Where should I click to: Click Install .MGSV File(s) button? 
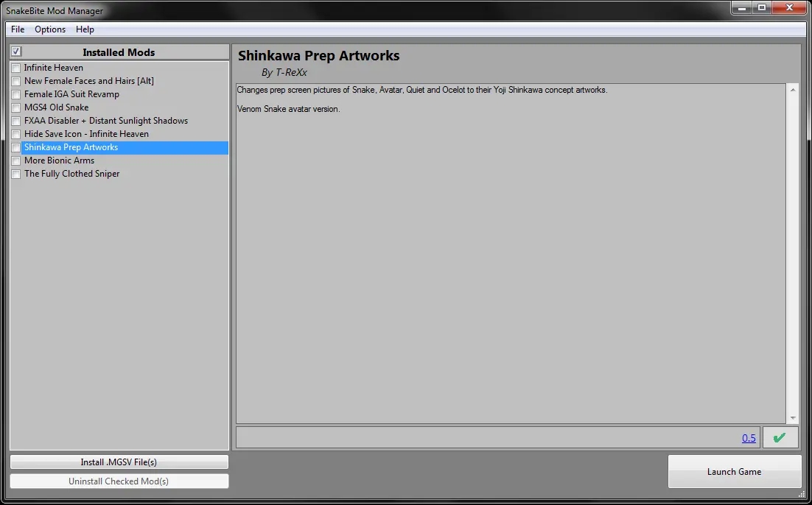click(119, 462)
